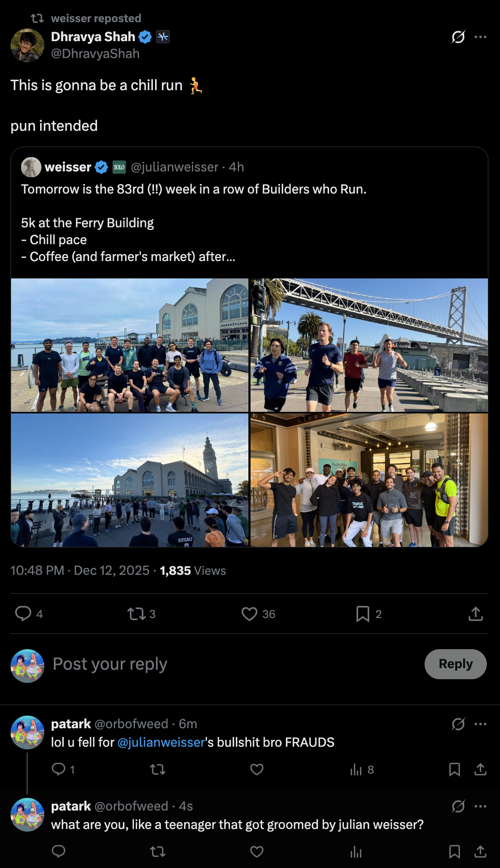Repost the main post with 3 reposts

[136, 613]
